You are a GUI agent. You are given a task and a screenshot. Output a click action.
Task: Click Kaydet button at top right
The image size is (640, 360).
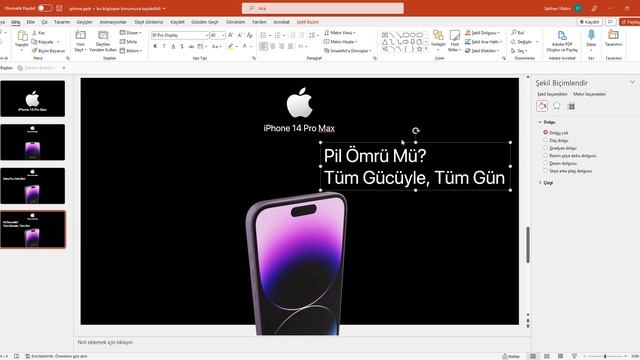tap(589, 22)
